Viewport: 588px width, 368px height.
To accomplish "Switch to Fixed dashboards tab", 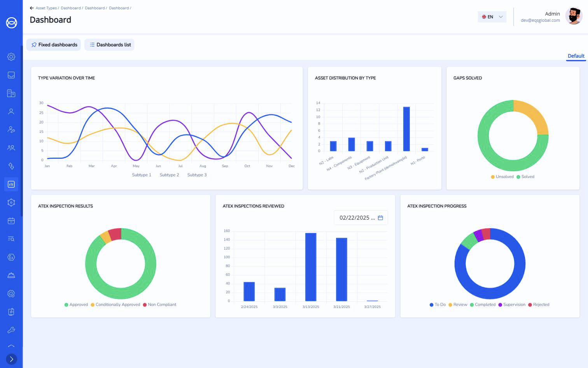I will coord(54,45).
